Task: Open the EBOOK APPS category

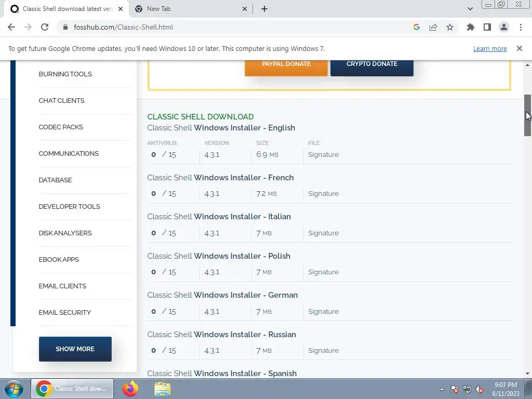Action: [x=59, y=259]
